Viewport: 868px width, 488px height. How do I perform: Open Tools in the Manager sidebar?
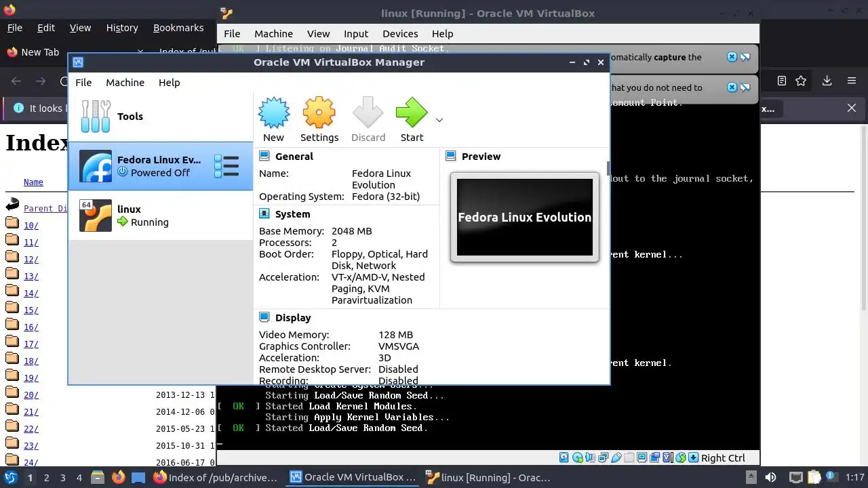[161, 116]
